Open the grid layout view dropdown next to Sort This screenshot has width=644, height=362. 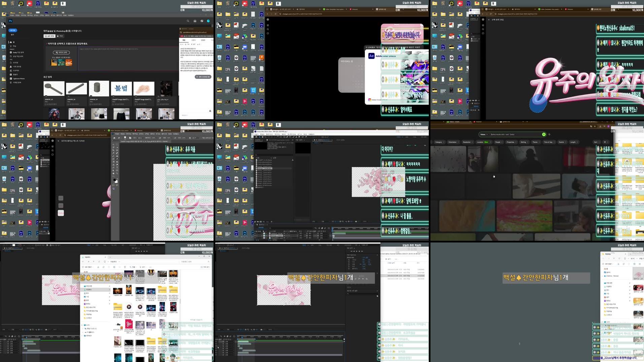coord(606,142)
